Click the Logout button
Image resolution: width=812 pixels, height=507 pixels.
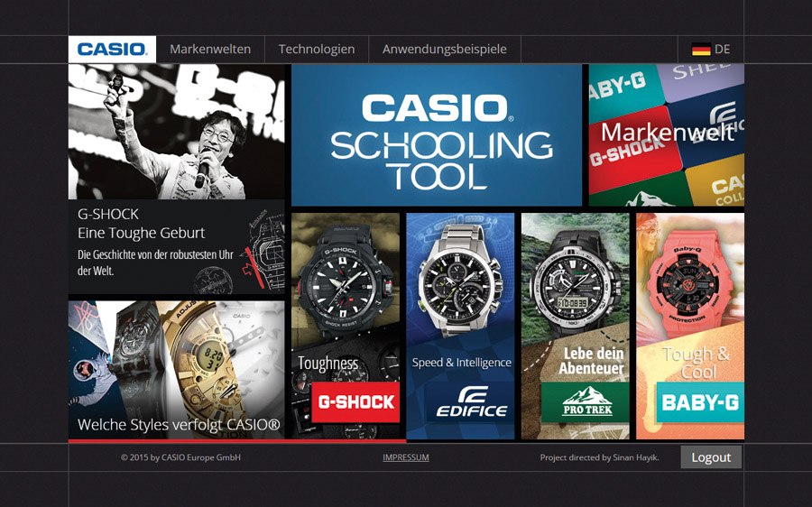point(711,457)
